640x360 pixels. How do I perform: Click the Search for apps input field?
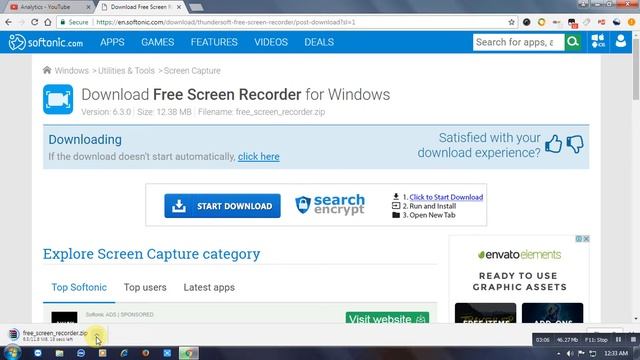click(518, 42)
